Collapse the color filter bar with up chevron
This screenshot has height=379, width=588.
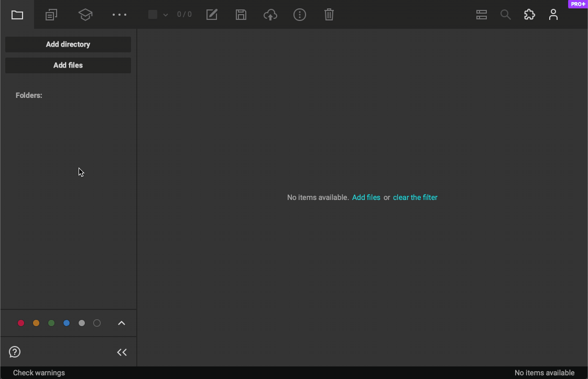pos(122,323)
